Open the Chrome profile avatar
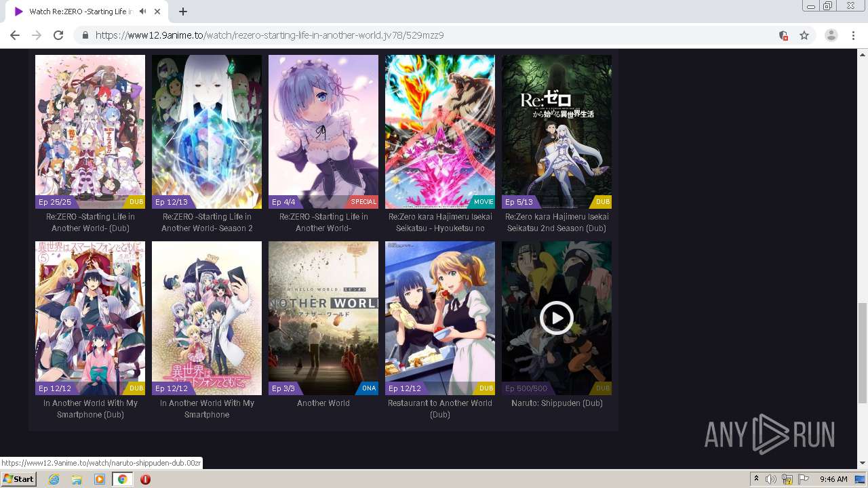The height and width of the screenshot is (488, 868). (831, 35)
